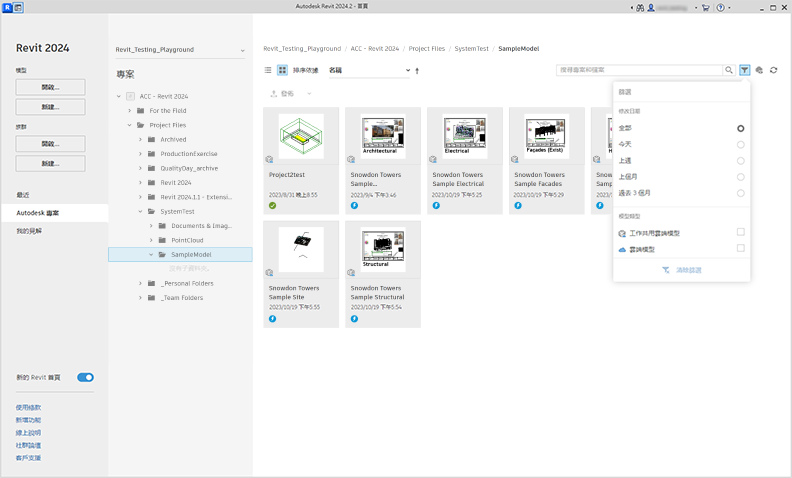Select the third date filter radio button
The image size is (792, 478).
(740, 161)
